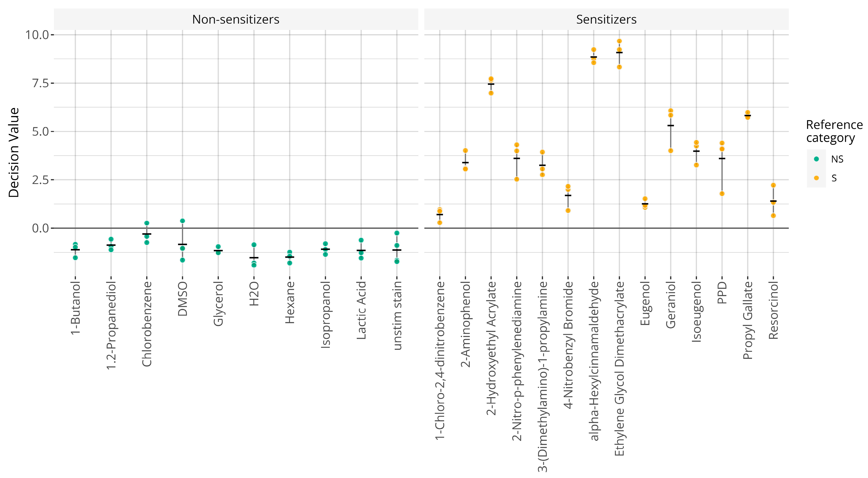Viewport: 868px width, 478px height.
Task: Click the lowest PPD data point
Action: click(722, 194)
